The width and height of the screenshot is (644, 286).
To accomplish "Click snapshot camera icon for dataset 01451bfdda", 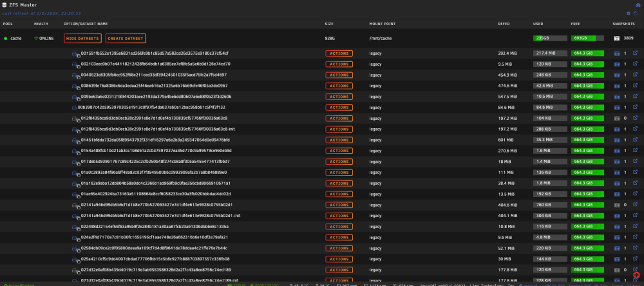I will 616,140.
